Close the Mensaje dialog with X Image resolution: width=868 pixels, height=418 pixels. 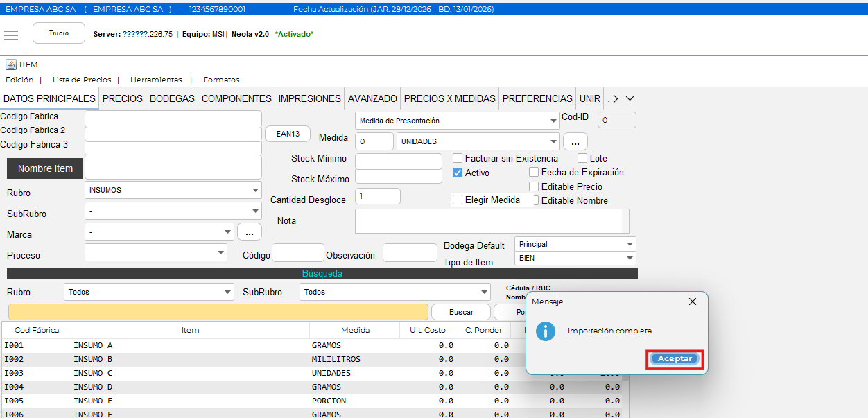coord(692,302)
